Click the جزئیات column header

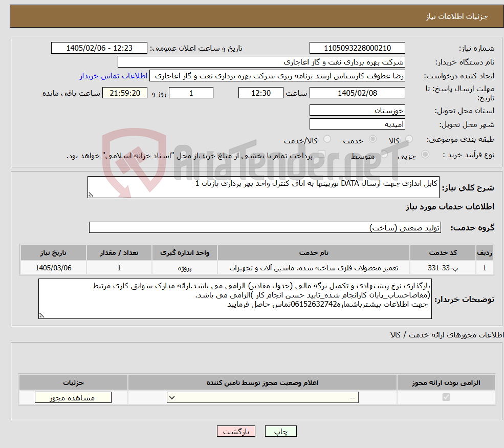click(x=73, y=382)
